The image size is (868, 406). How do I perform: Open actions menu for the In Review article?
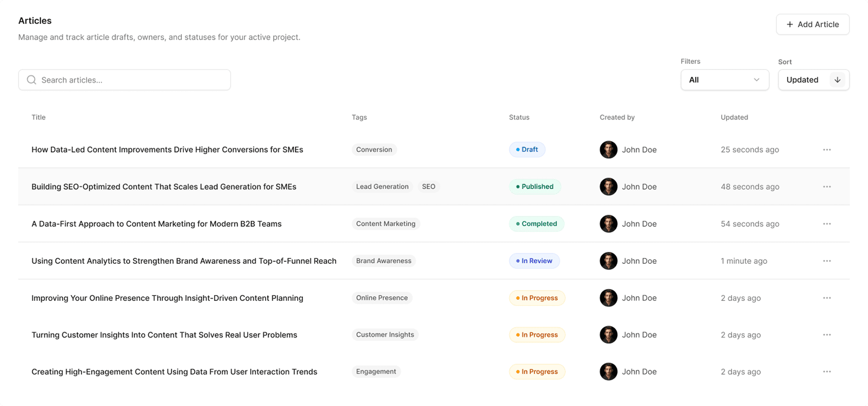coord(826,261)
